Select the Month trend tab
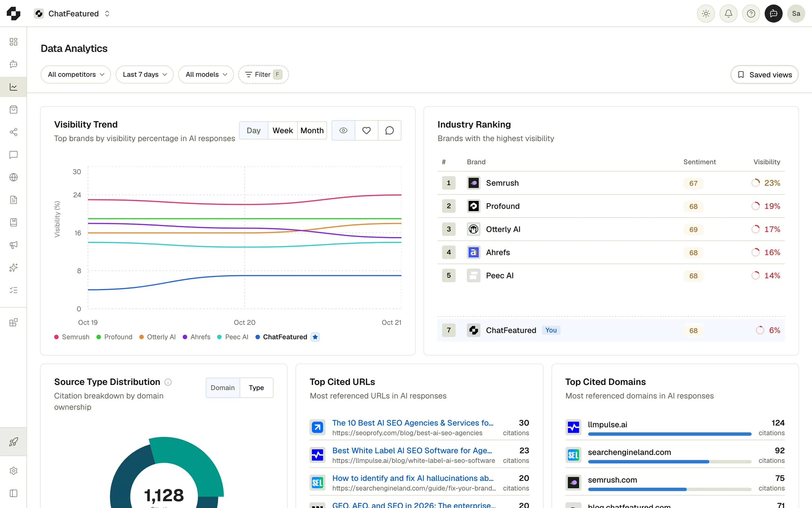 [312, 131]
